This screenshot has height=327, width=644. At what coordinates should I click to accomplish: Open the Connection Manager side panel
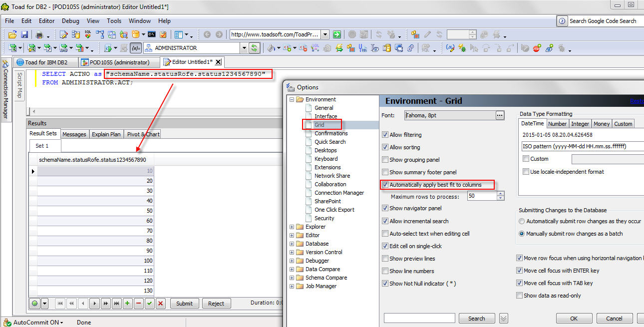pyautogui.click(x=6, y=90)
